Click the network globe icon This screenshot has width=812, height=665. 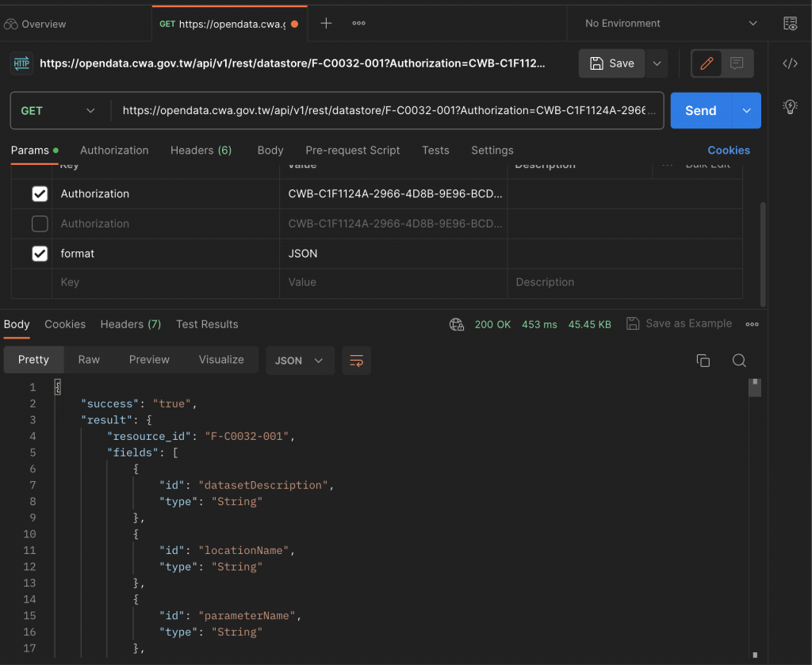click(x=456, y=324)
